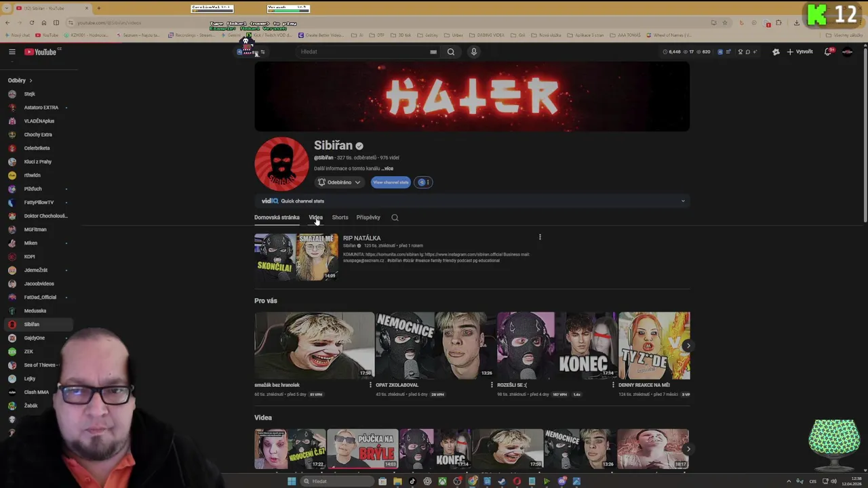Open the YouTube hamburger guide menu
The height and width of the screenshot is (488, 868).
[12, 52]
